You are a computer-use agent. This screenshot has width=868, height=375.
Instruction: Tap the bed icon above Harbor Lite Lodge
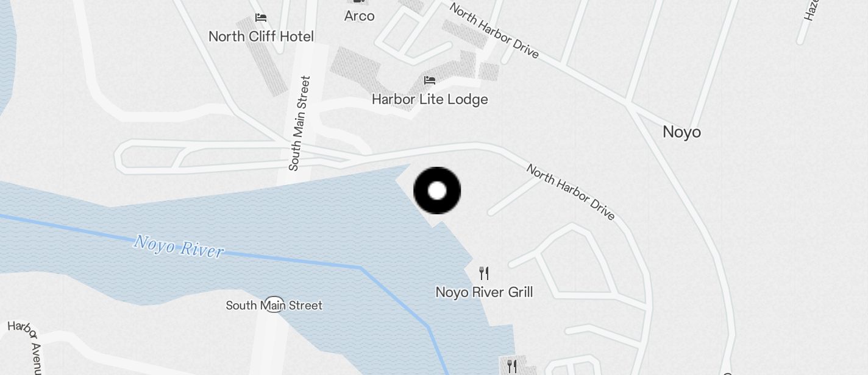pyautogui.click(x=430, y=80)
